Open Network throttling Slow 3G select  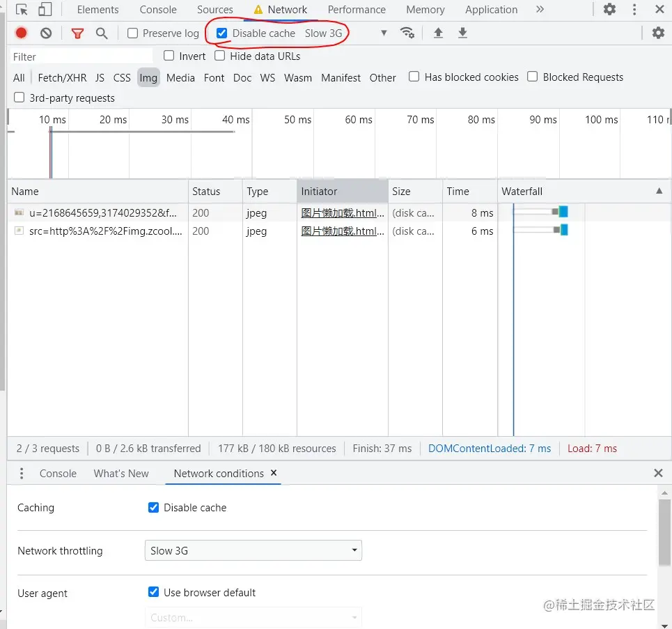tap(253, 550)
